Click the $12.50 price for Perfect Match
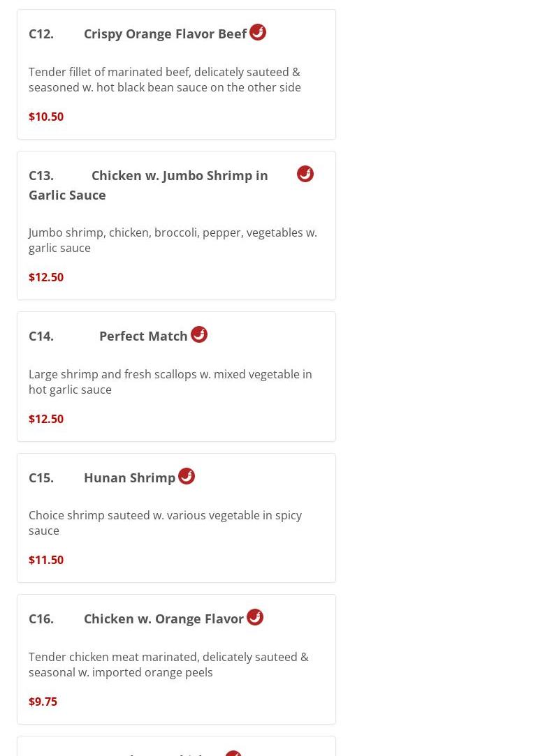538x756 pixels. (46, 419)
